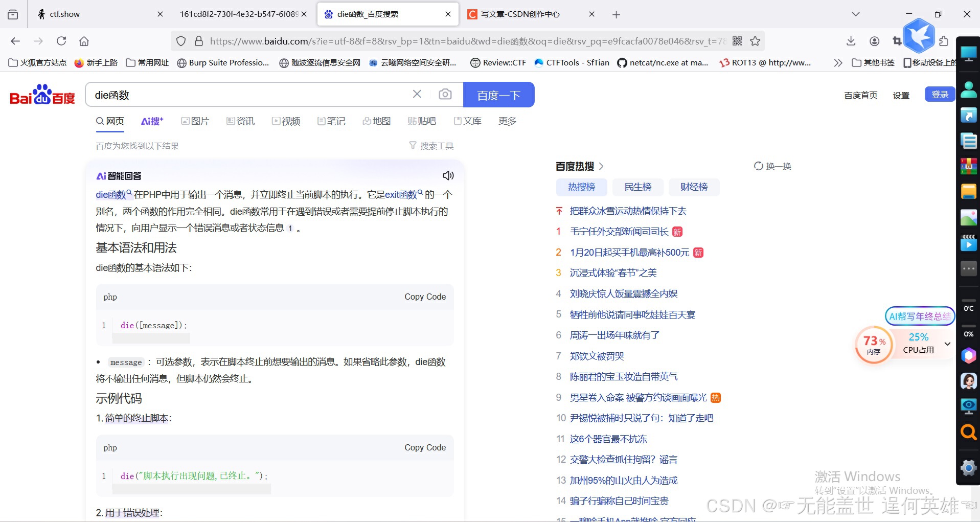Reload the current page
The width and height of the screenshot is (980, 522).
[x=61, y=41]
